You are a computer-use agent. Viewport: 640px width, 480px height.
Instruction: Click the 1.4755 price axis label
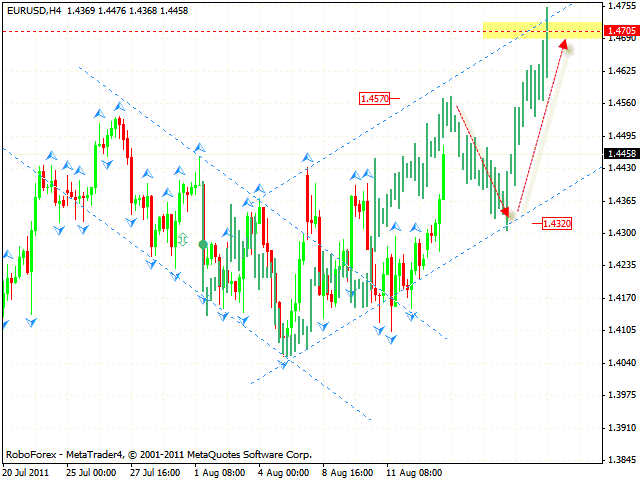622,6
